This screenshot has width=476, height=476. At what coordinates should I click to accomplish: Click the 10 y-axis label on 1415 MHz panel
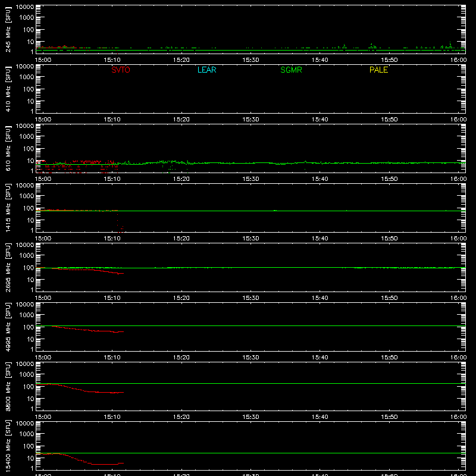point(30,220)
